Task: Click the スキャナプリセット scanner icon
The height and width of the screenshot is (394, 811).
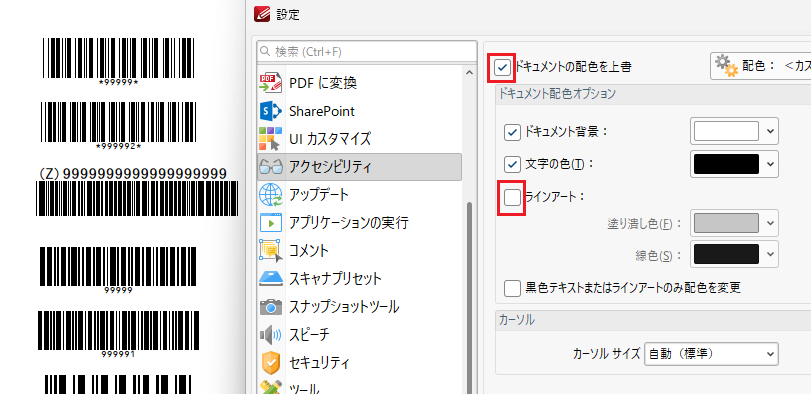Action: pos(271,279)
